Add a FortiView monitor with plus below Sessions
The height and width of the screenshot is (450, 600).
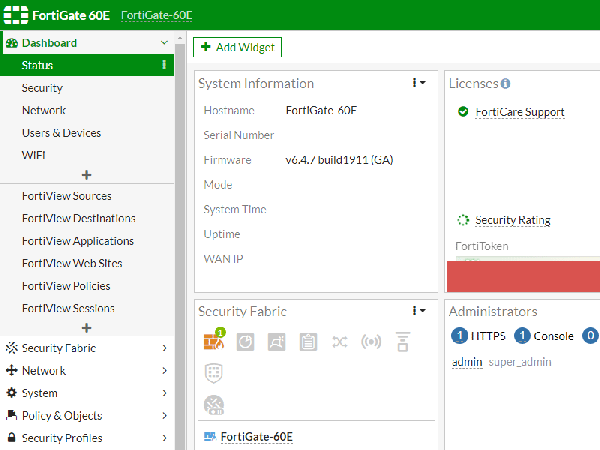coord(86,328)
